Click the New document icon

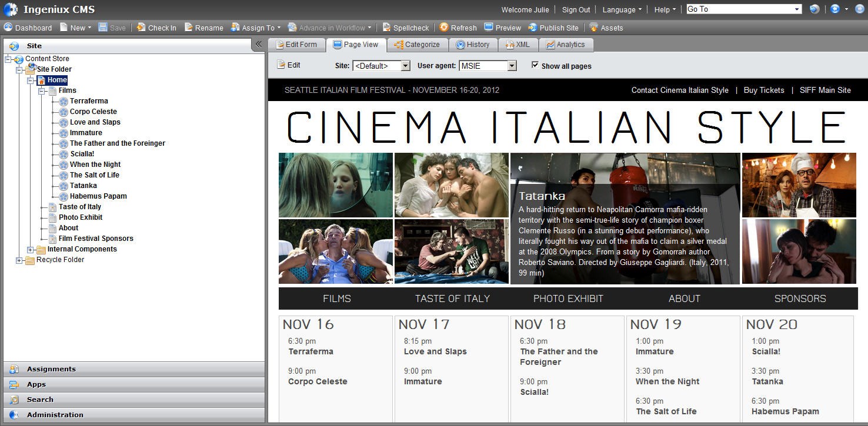click(x=64, y=27)
